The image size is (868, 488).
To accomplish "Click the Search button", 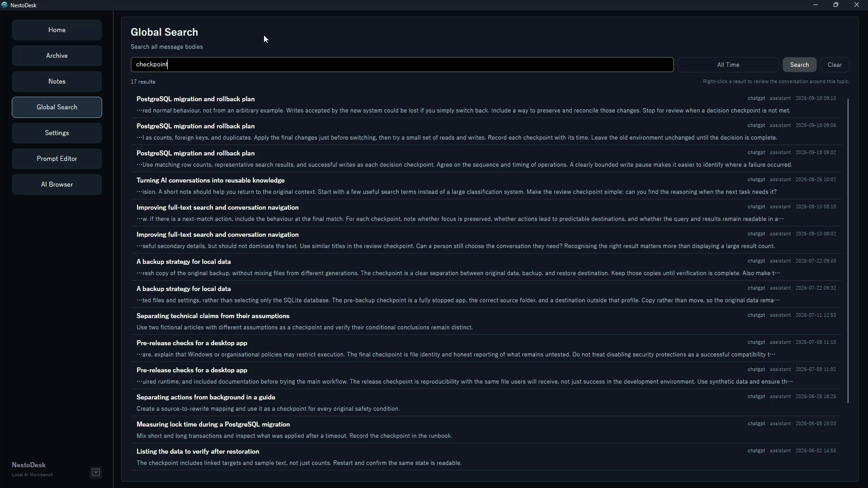I will tap(799, 65).
